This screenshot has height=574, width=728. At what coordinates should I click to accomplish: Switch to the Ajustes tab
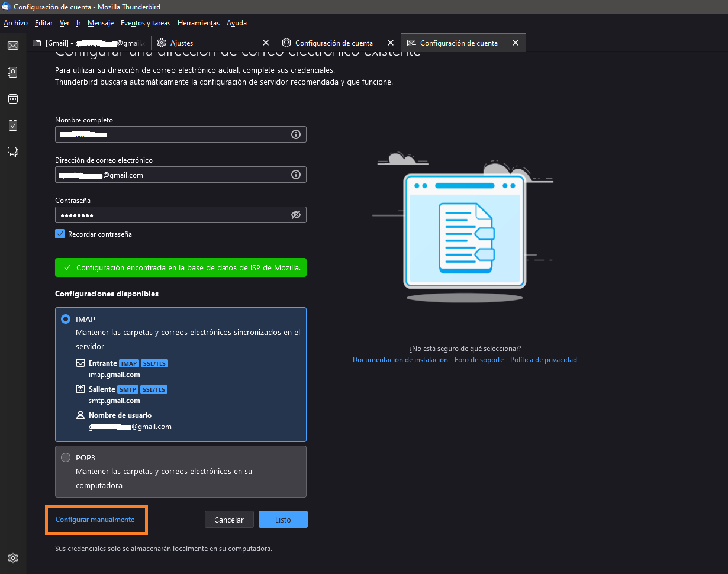201,43
